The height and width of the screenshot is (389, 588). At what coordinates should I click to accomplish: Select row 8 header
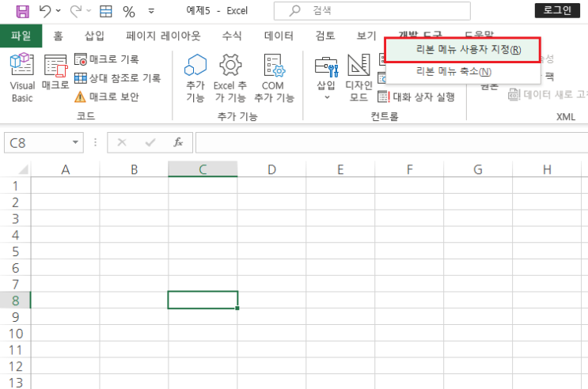tap(15, 300)
